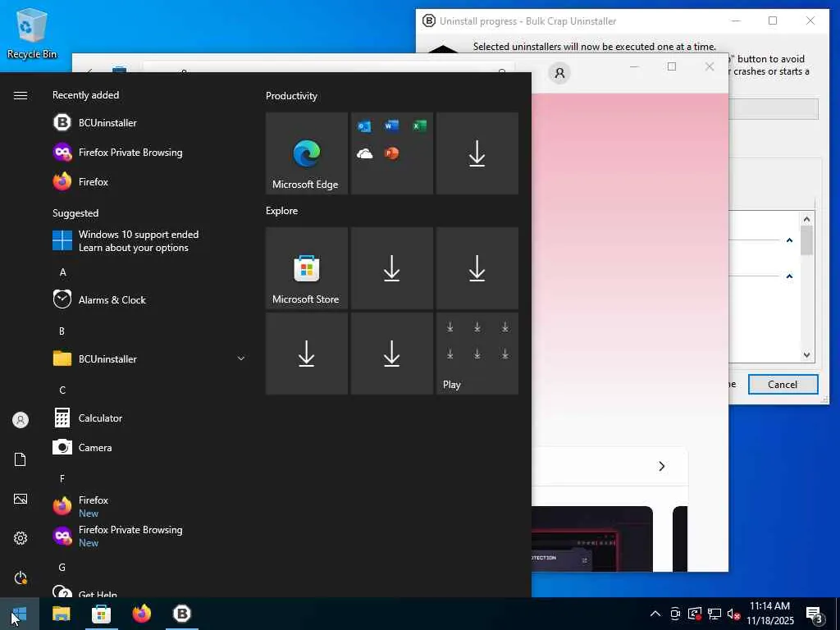Screen dimensions: 840x630
Task: Open Camera app
Action: pos(149,447)
